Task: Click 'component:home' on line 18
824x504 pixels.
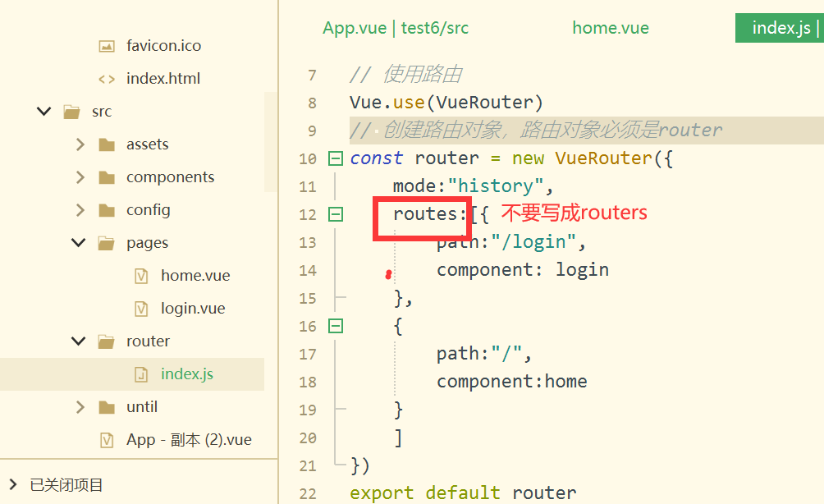Action: click(x=512, y=382)
